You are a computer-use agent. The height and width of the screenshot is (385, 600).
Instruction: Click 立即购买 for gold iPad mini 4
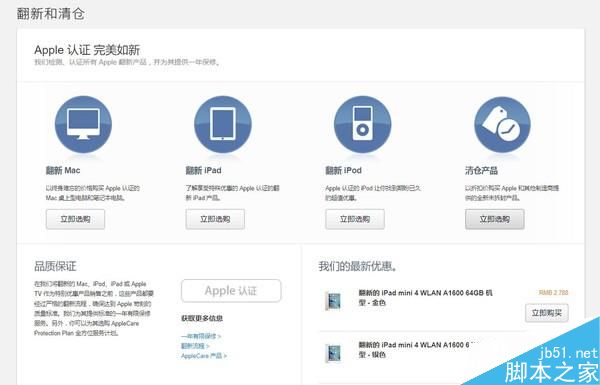(546, 313)
